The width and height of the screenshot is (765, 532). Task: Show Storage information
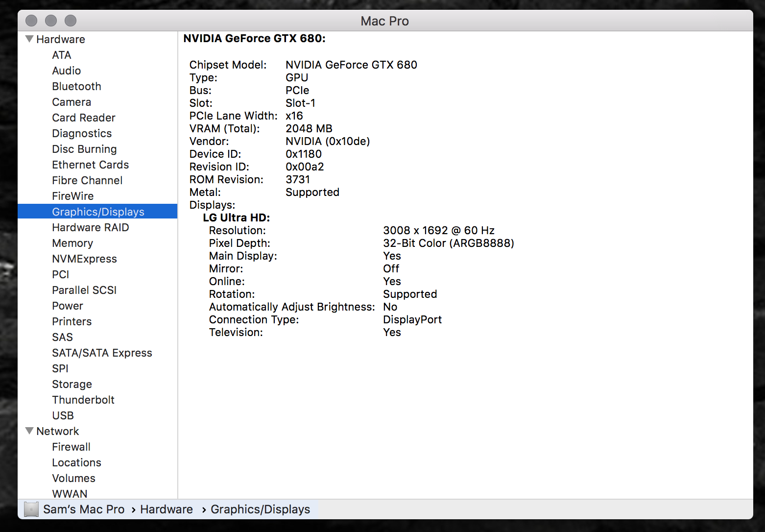[72, 384]
